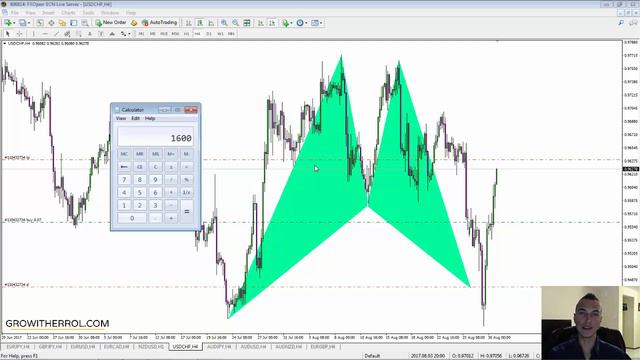Screen dimensions: 640x360
Task: Click the equals key on Calculator
Action: pos(187,211)
